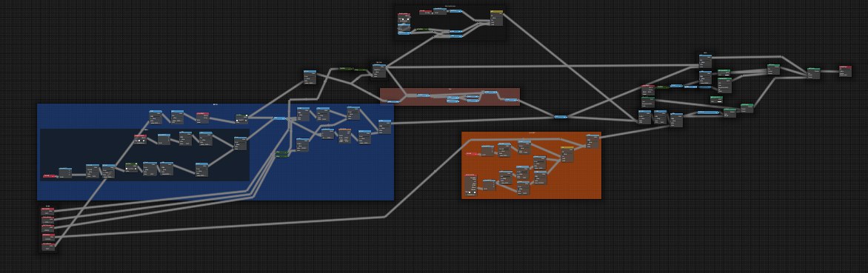
Task: Select the bottommost of five stacked red input nodes
Action: [48, 247]
